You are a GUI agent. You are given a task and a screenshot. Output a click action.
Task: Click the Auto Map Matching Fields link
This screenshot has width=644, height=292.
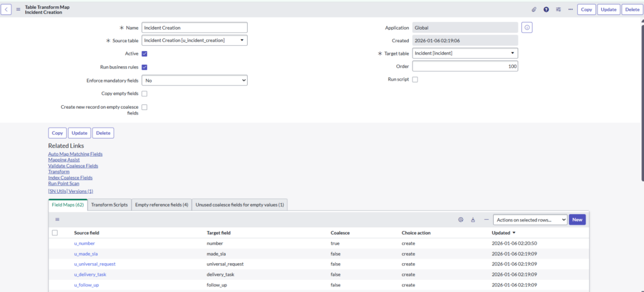click(75, 154)
